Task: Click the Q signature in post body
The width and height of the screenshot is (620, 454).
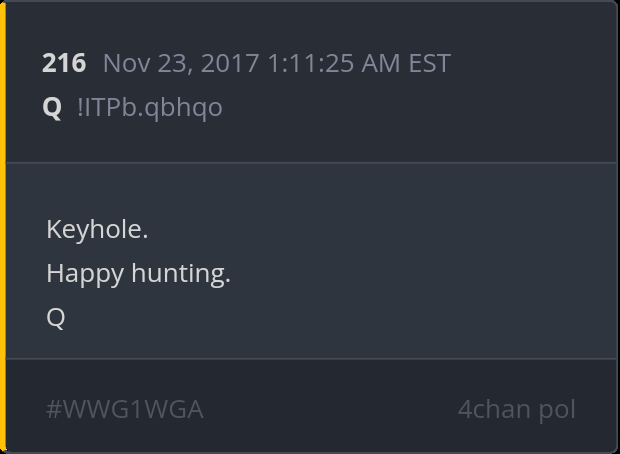Action: click(x=56, y=317)
